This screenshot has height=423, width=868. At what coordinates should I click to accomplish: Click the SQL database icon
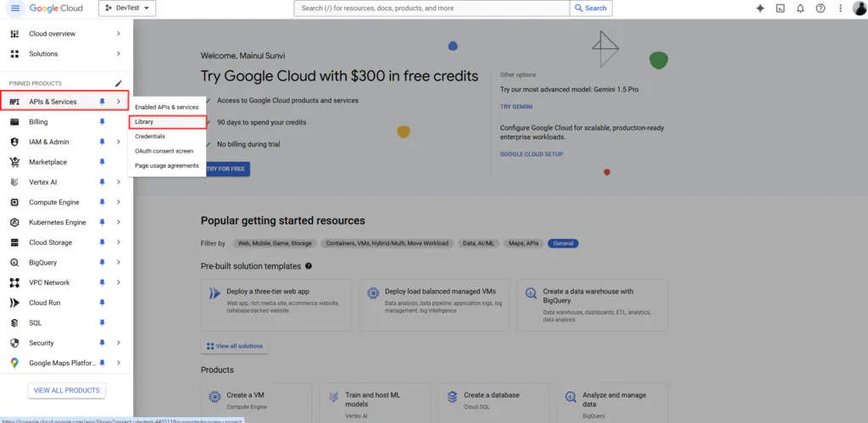[x=15, y=323]
